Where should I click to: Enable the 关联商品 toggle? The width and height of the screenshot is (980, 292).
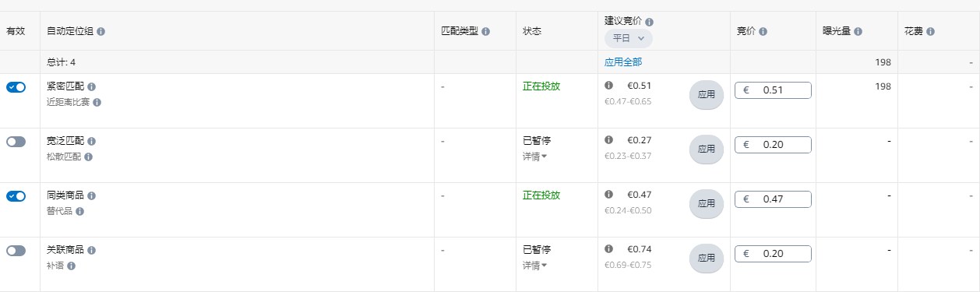[16, 251]
